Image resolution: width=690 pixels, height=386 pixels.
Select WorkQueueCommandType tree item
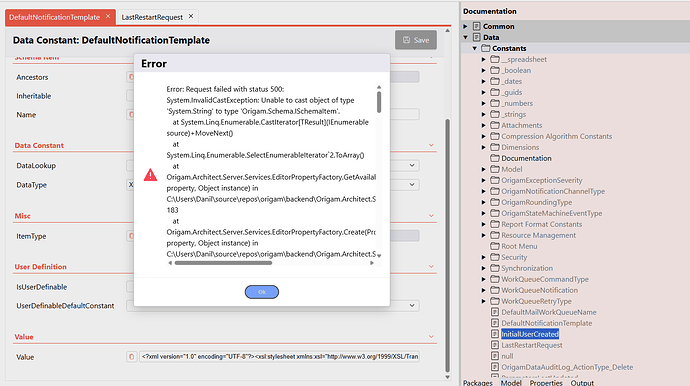545,279
